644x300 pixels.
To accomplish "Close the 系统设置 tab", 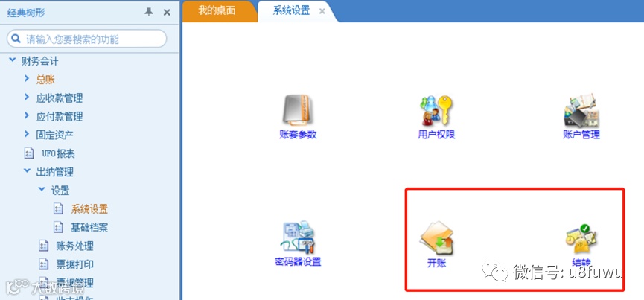I will pyautogui.click(x=322, y=11).
